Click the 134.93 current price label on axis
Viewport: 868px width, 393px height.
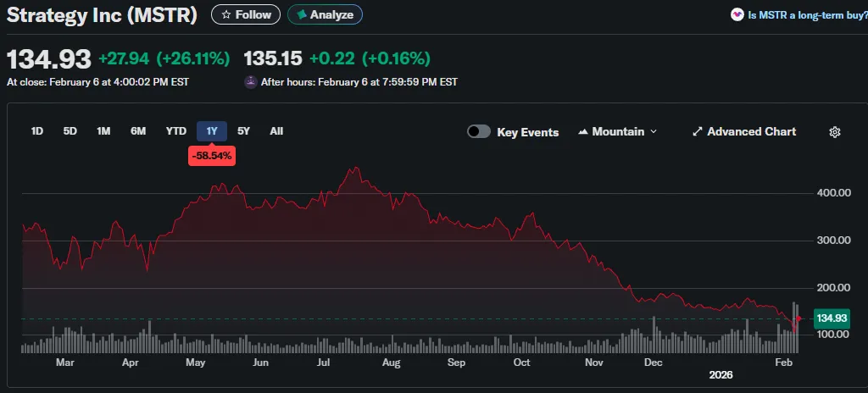click(831, 318)
